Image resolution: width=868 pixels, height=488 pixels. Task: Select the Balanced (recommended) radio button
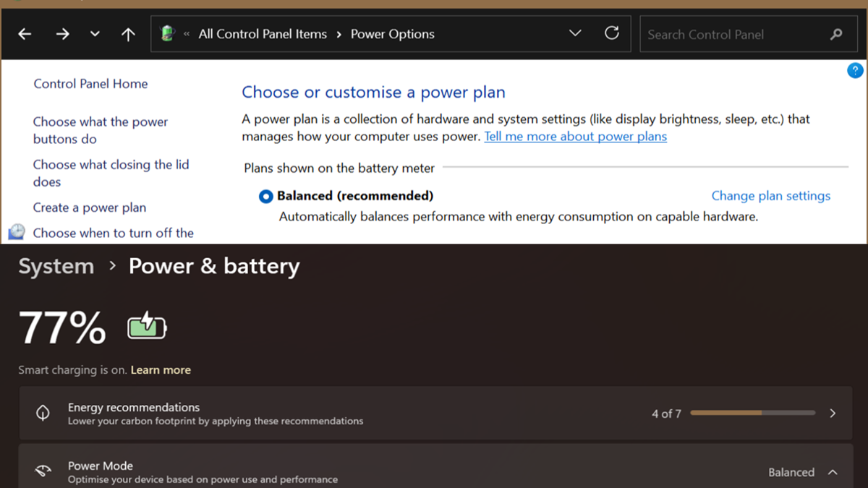pos(266,197)
